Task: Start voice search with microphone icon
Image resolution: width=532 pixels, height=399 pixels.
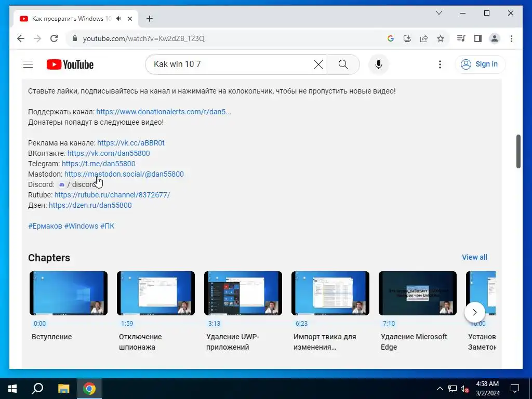Action: tap(379, 64)
